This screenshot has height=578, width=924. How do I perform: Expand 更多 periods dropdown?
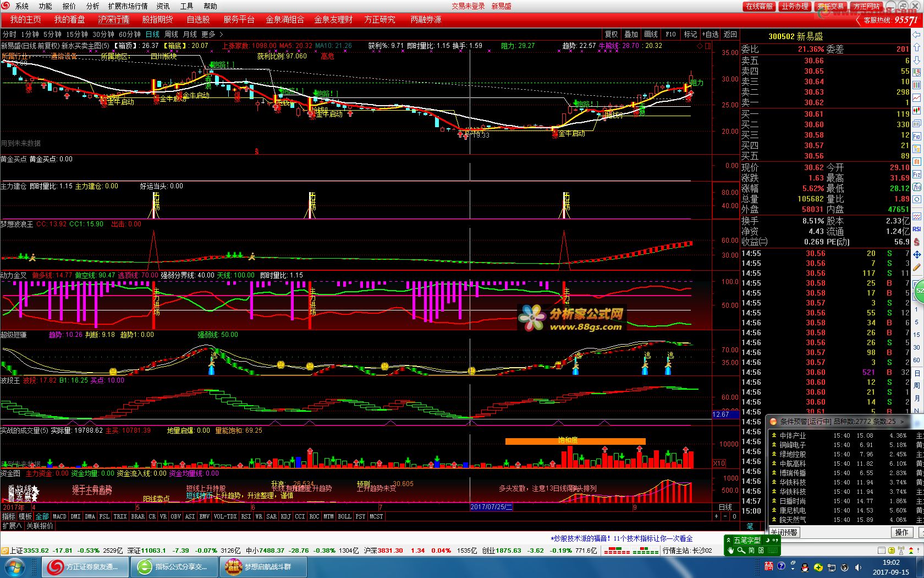tap(212, 34)
